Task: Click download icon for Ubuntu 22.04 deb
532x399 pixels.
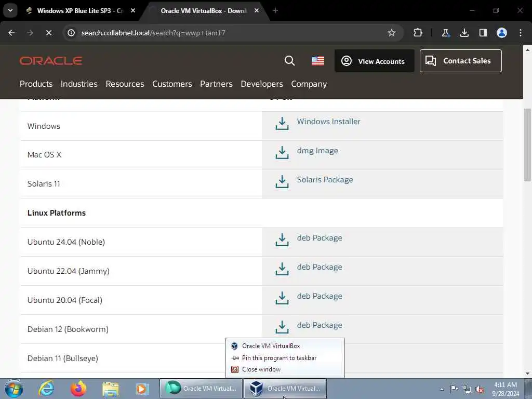Action: (x=282, y=269)
